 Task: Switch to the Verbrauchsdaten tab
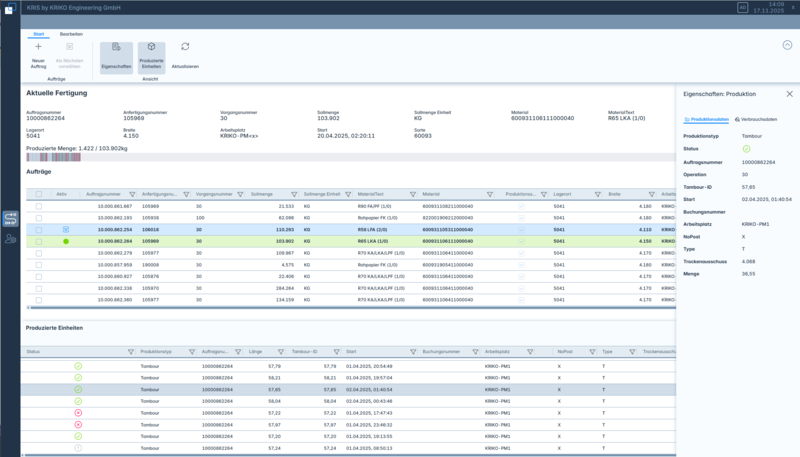pyautogui.click(x=756, y=119)
